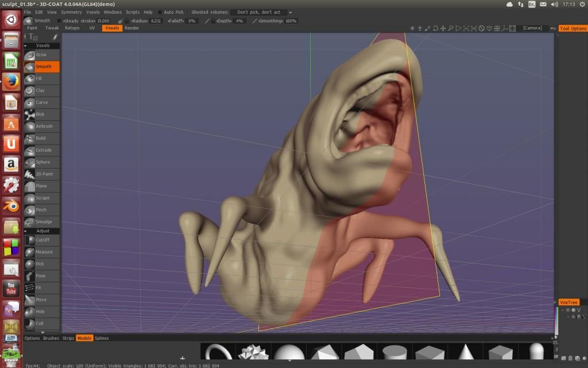Select the Grow voxel tool
Screen dimensions: 588x368
pos(41,55)
